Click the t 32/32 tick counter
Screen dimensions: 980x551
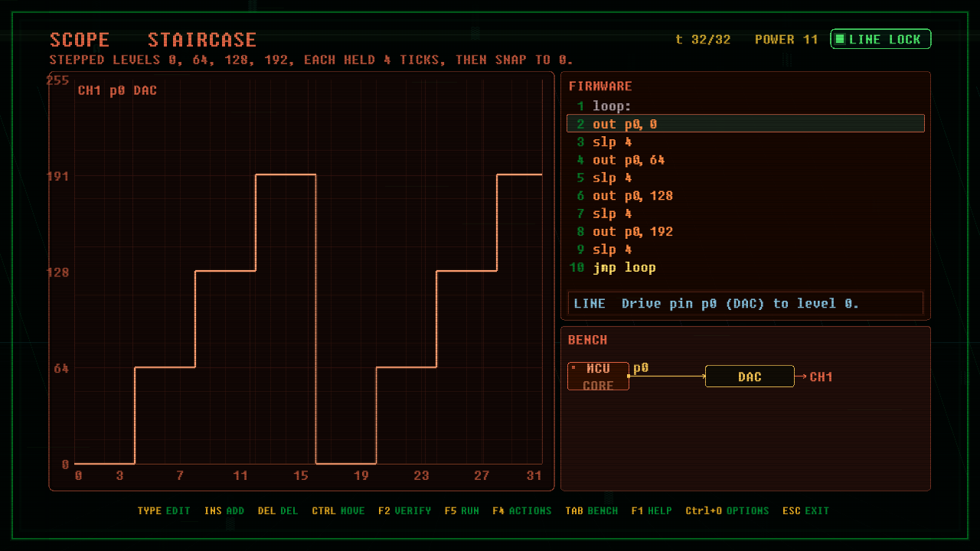(703, 40)
